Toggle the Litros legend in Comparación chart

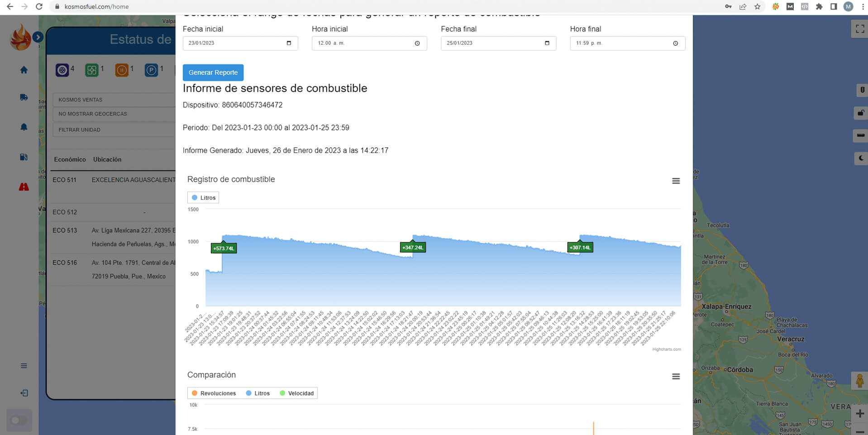[x=258, y=393]
